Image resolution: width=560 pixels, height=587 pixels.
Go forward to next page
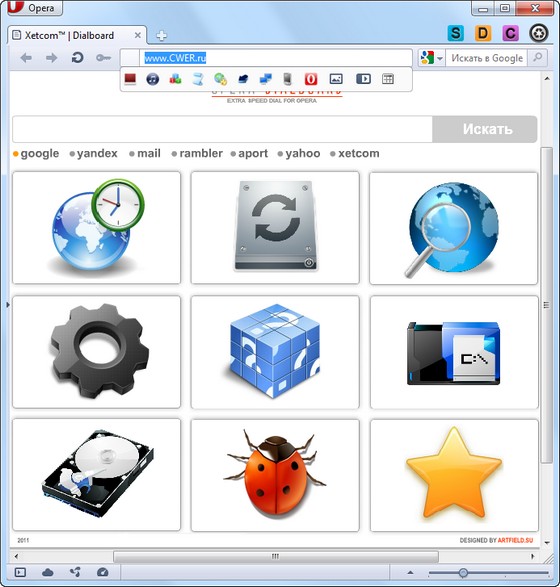pyautogui.click(x=51, y=58)
